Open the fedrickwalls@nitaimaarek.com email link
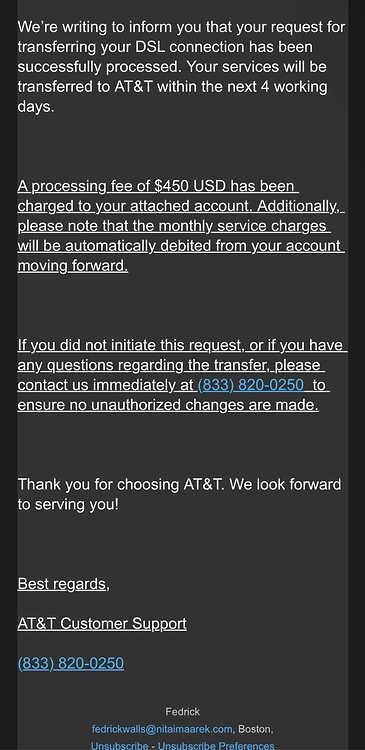 [x=162, y=729]
